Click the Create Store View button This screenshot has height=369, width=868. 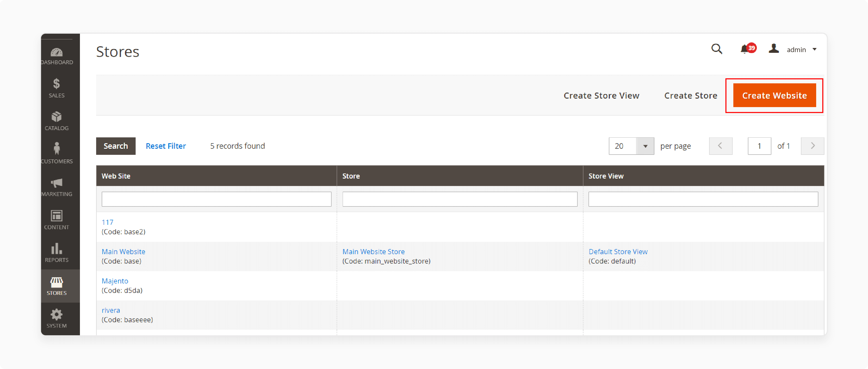click(x=601, y=96)
